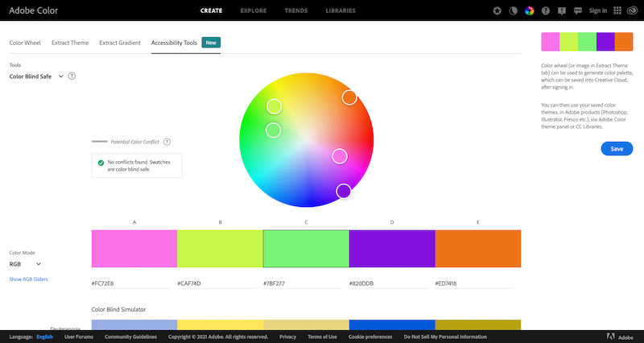Click the New badge on Accessibility Tools
This screenshot has width=644, height=343.
(211, 43)
